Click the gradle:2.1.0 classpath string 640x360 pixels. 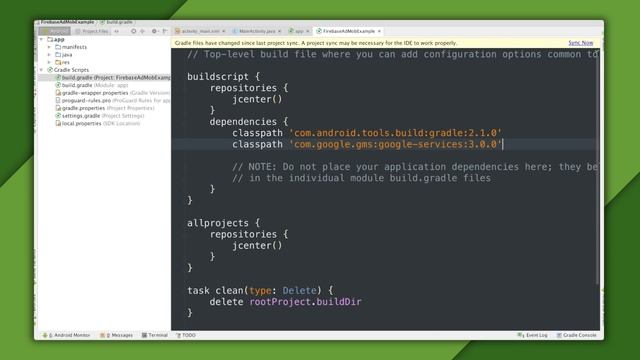396,133
